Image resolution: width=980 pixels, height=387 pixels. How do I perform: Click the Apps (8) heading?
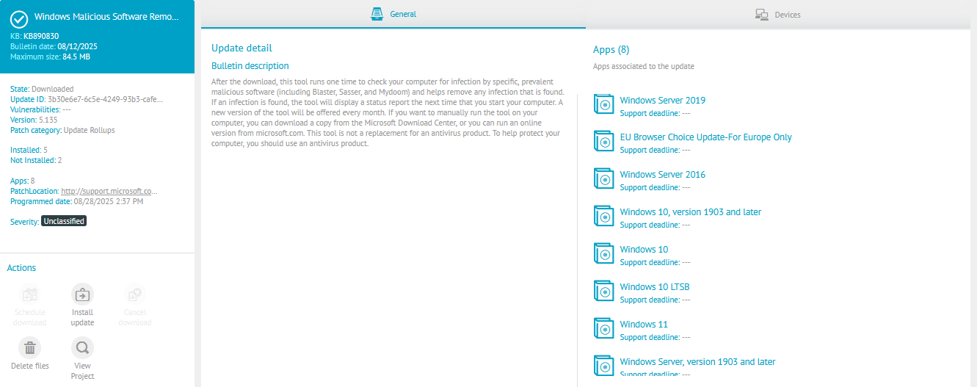pyautogui.click(x=611, y=49)
